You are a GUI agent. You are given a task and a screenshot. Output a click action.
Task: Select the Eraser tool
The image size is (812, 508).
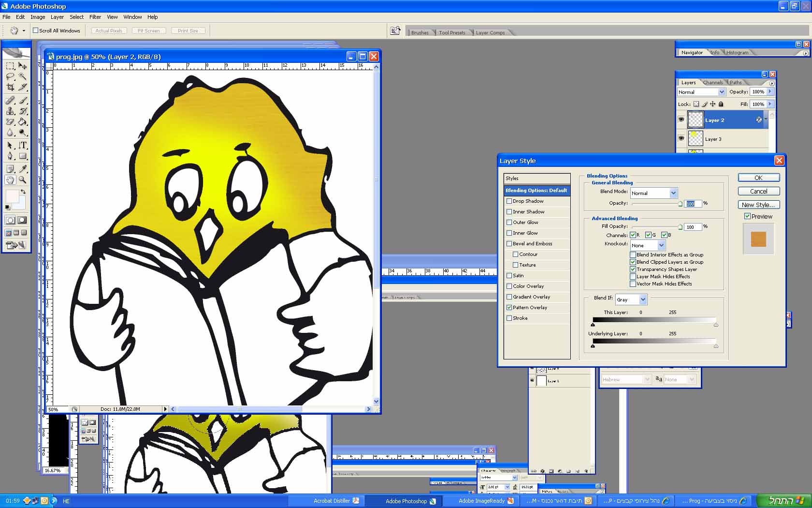tap(10, 121)
